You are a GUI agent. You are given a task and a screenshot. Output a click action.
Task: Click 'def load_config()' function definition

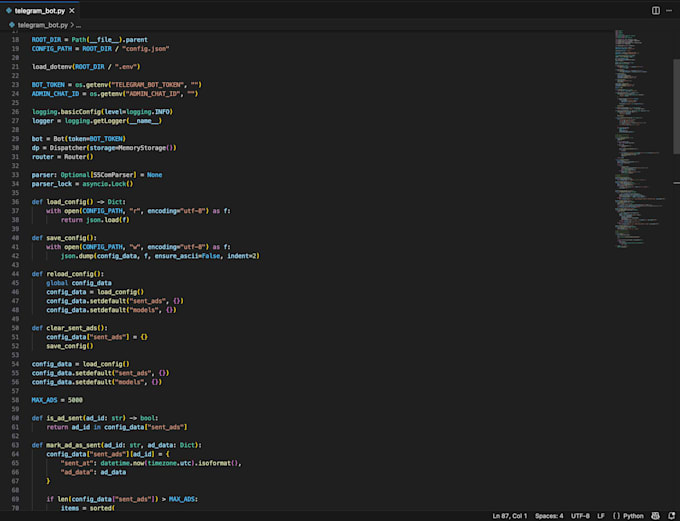78,202
